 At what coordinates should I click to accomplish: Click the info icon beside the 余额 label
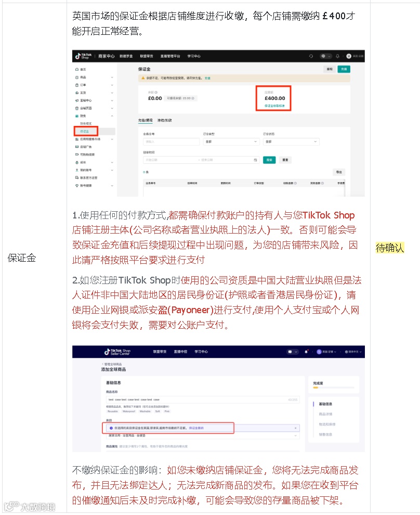(x=156, y=93)
